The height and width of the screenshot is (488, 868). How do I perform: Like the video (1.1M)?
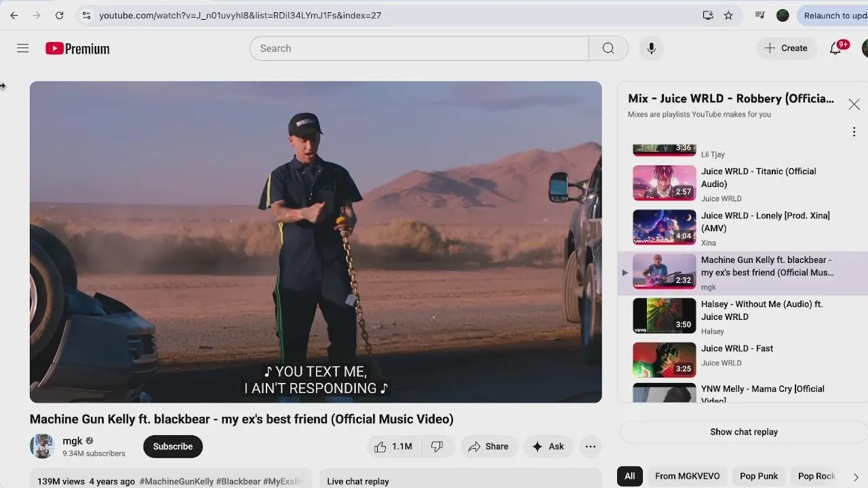pos(393,446)
